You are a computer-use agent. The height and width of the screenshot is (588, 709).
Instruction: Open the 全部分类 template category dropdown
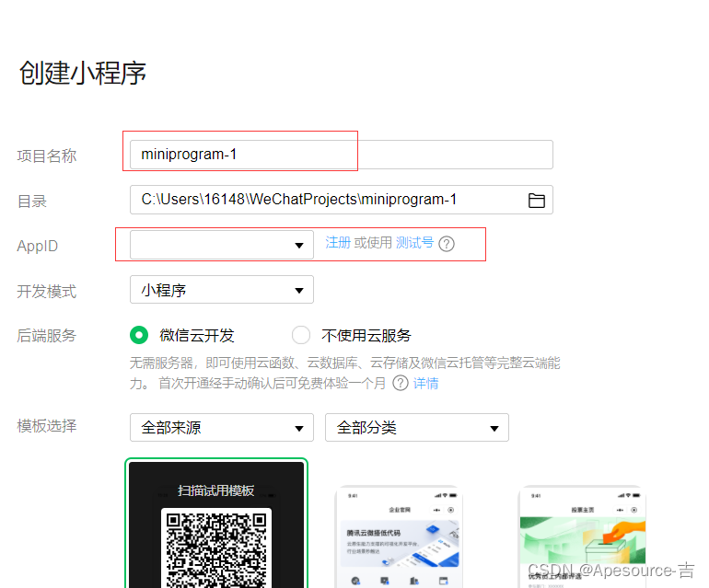(x=417, y=428)
